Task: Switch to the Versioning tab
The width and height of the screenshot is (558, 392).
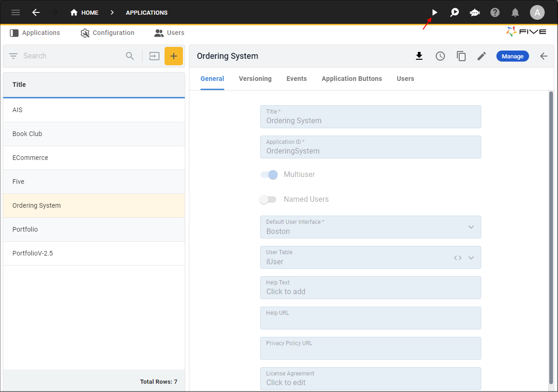Action: [255, 79]
